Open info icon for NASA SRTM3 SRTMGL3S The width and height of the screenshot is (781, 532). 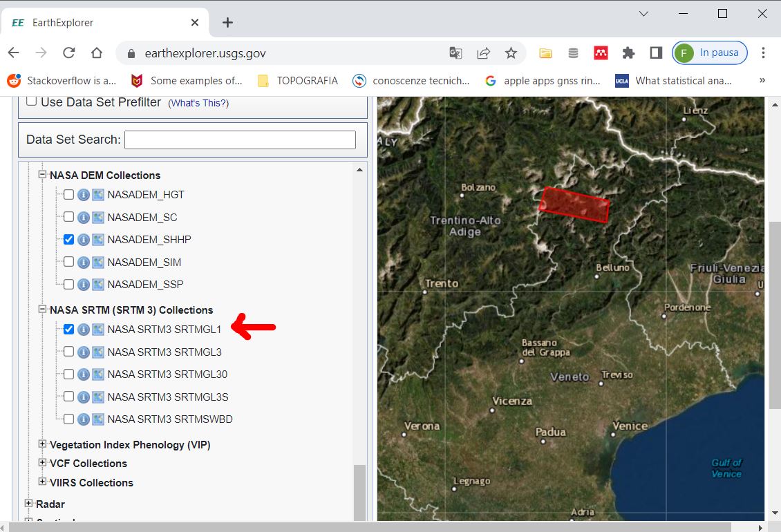[x=84, y=397]
